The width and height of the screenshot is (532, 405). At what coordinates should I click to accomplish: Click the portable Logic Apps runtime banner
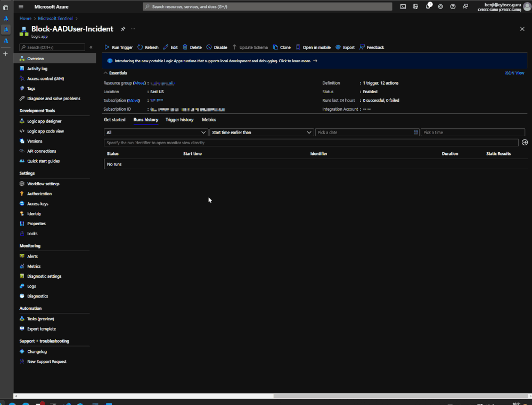tap(315, 61)
